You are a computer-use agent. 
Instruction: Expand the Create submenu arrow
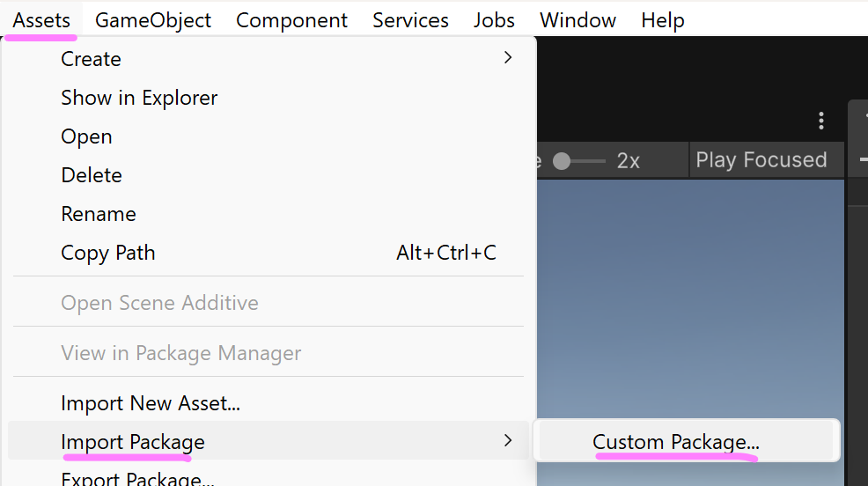(507, 58)
